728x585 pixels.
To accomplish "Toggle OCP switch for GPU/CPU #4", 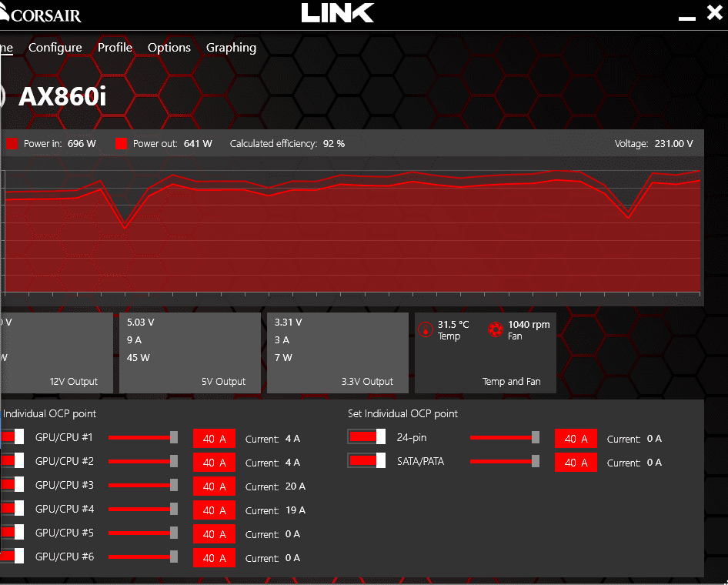I will [12, 508].
